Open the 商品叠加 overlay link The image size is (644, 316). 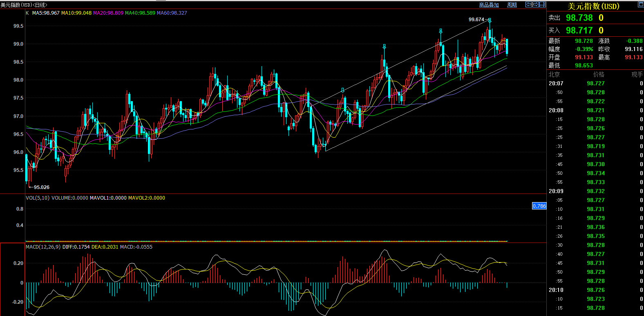click(x=489, y=5)
